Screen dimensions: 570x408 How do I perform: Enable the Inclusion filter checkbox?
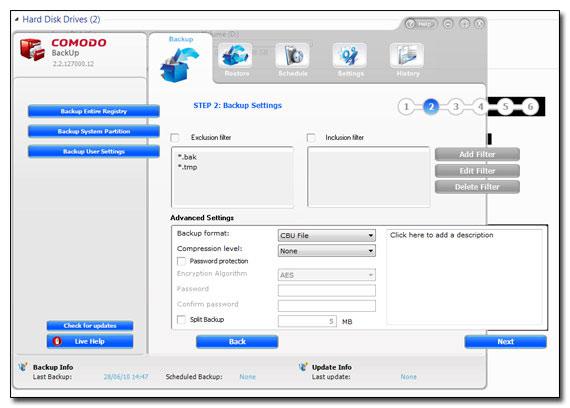tap(311, 137)
